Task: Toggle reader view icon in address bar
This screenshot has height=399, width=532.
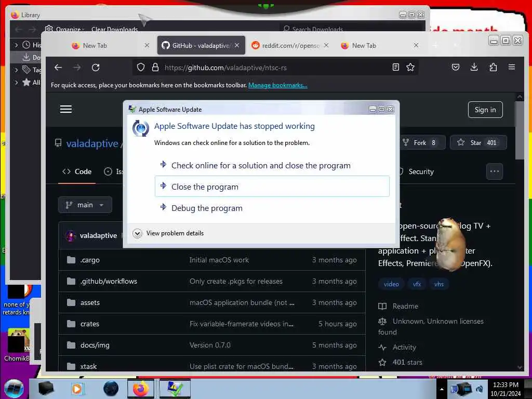Action: (x=395, y=67)
